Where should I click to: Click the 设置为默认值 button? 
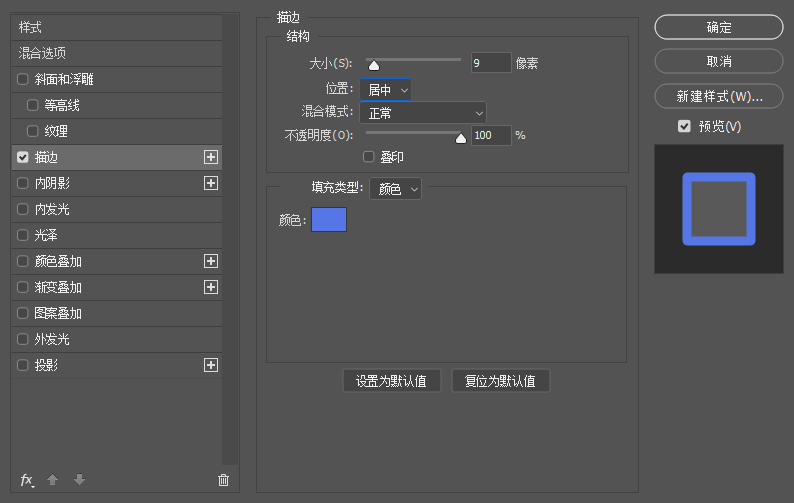(x=391, y=381)
